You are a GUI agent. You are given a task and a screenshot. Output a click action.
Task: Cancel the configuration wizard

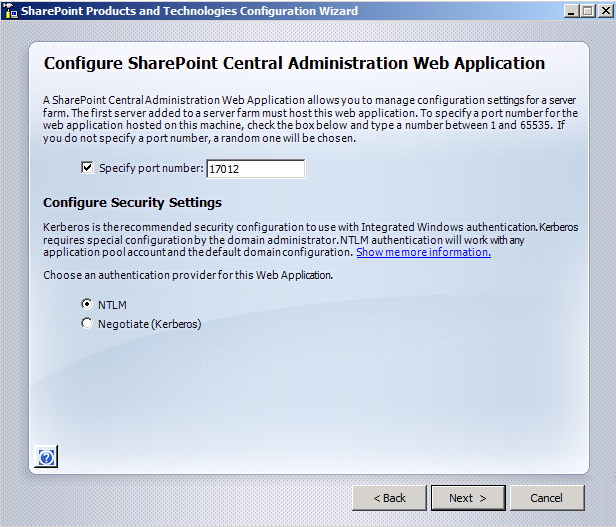coord(546,498)
